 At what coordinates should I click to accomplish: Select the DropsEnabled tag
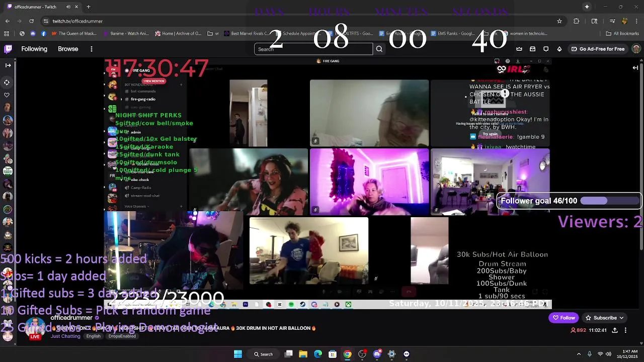[122, 336]
